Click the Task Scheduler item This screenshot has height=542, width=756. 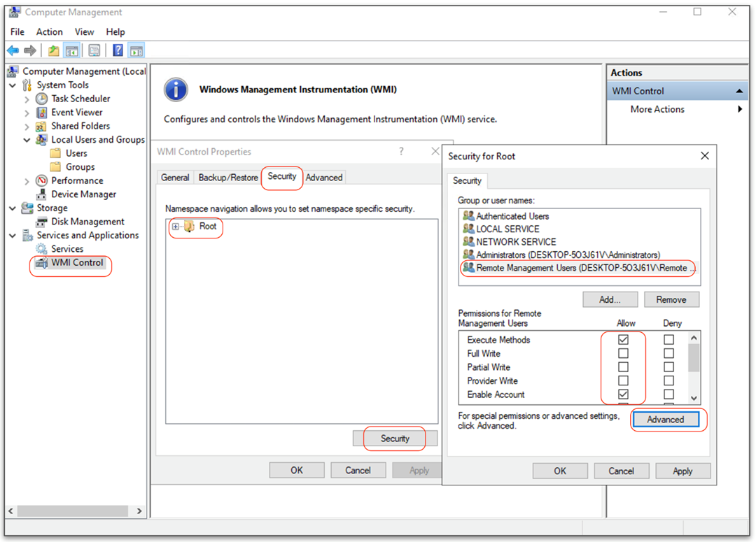pos(81,99)
